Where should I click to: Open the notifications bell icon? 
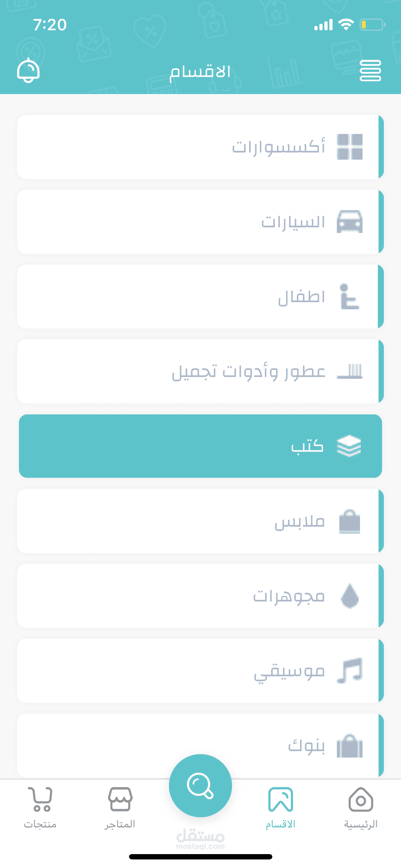(28, 70)
